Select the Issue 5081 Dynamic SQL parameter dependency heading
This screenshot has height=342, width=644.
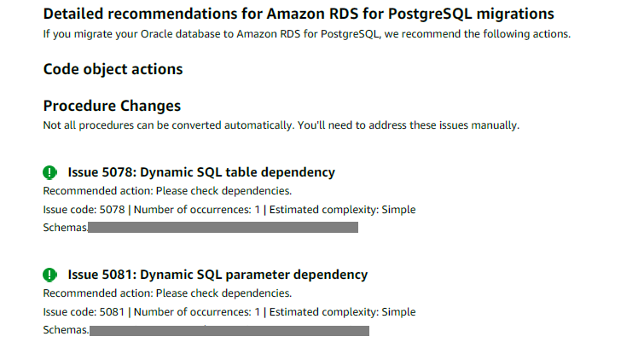(x=218, y=275)
